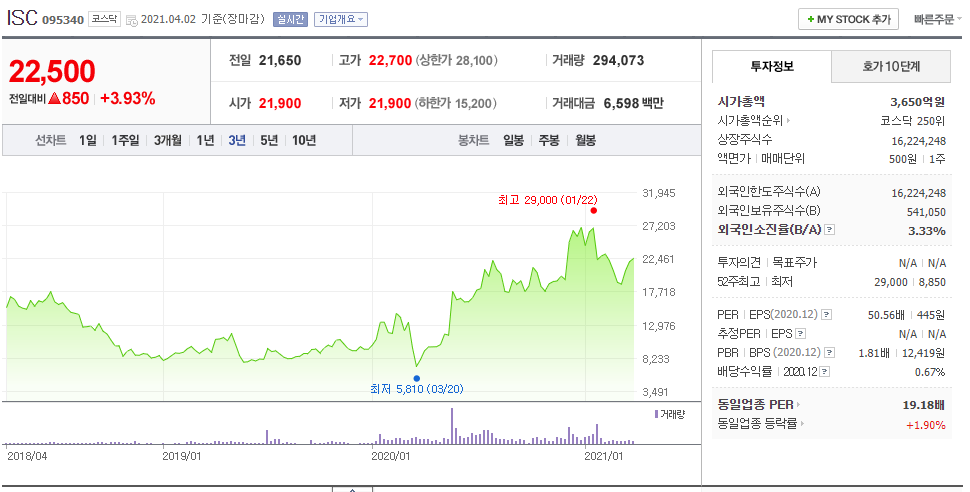Screen dimensions: 970x492
Task: Click the 52주최고 최저 value 29,000 8,850
Action: tap(910, 282)
